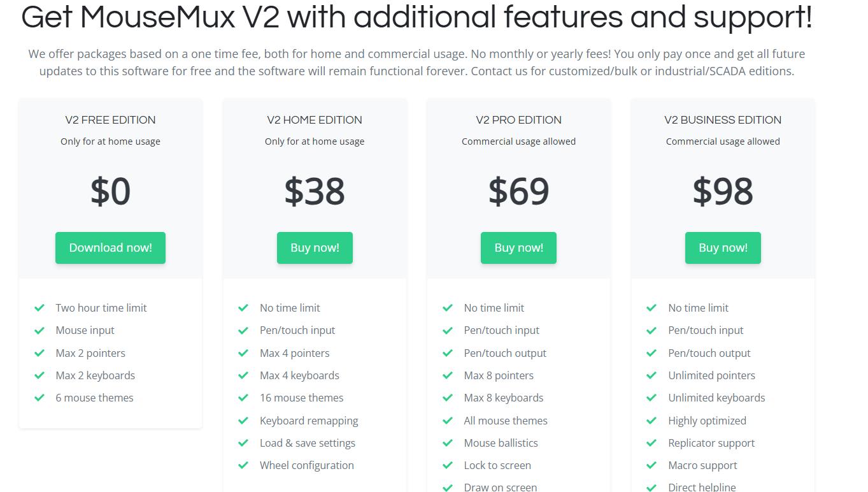Click checkmark beside 'Unlimited keyboards'
The width and height of the screenshot is (868, 492).
651,398
